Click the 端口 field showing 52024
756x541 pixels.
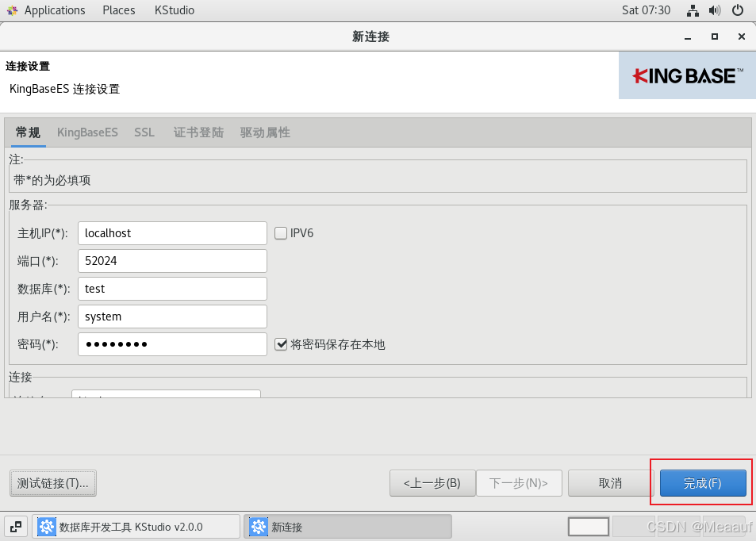tap(172, 261)
